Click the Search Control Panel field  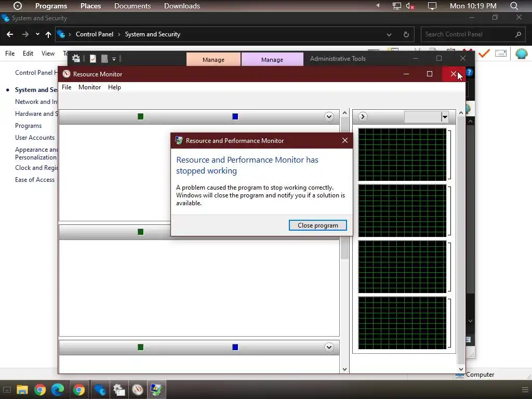point(473,34)
